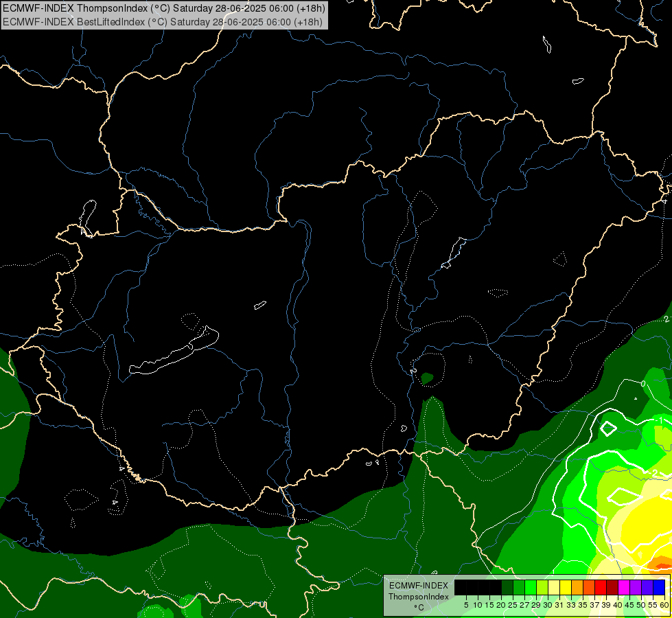Click the legend tick value 27
This screenshot has height=618, width=672.
[524, 605]
